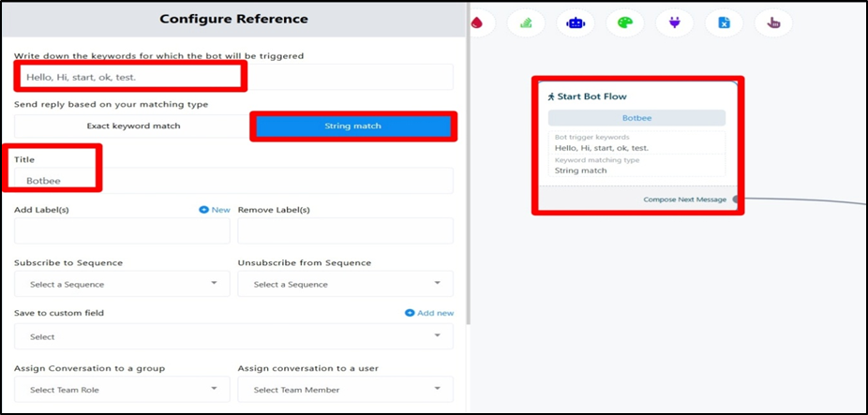Screen dimensions: 868x415
Task: Click the red droplet icon in toolbar
Action: coord(479,22)
